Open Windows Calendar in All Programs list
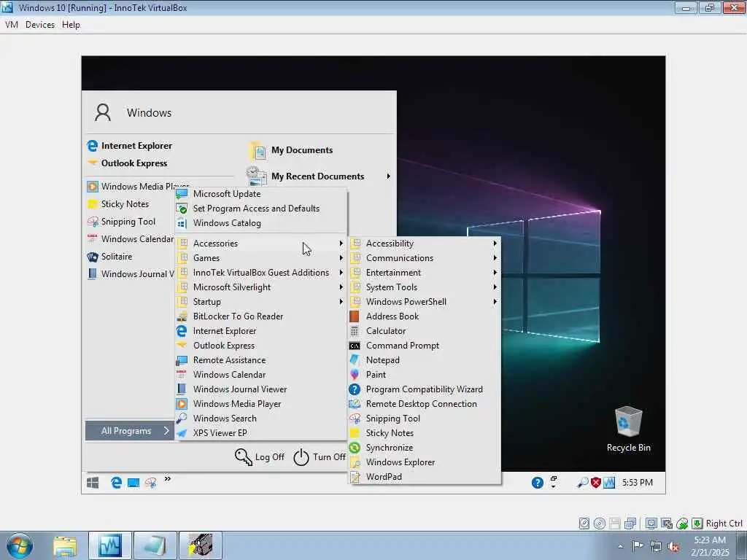Viewport: 747px width, 560px height. point(260,375)
